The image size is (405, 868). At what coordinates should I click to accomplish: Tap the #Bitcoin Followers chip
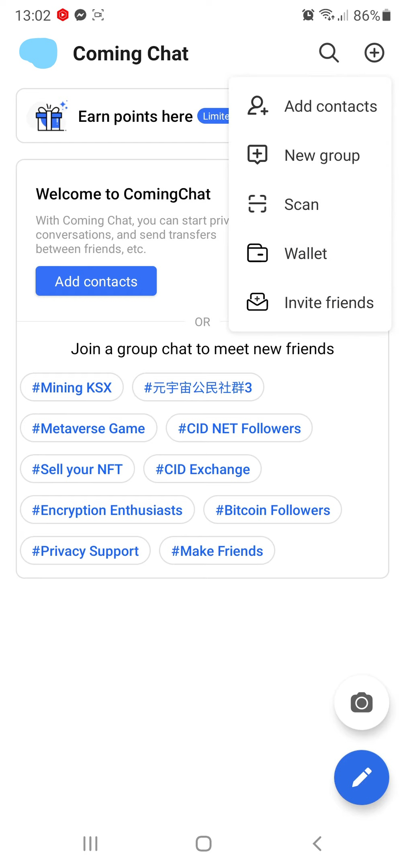272,510
